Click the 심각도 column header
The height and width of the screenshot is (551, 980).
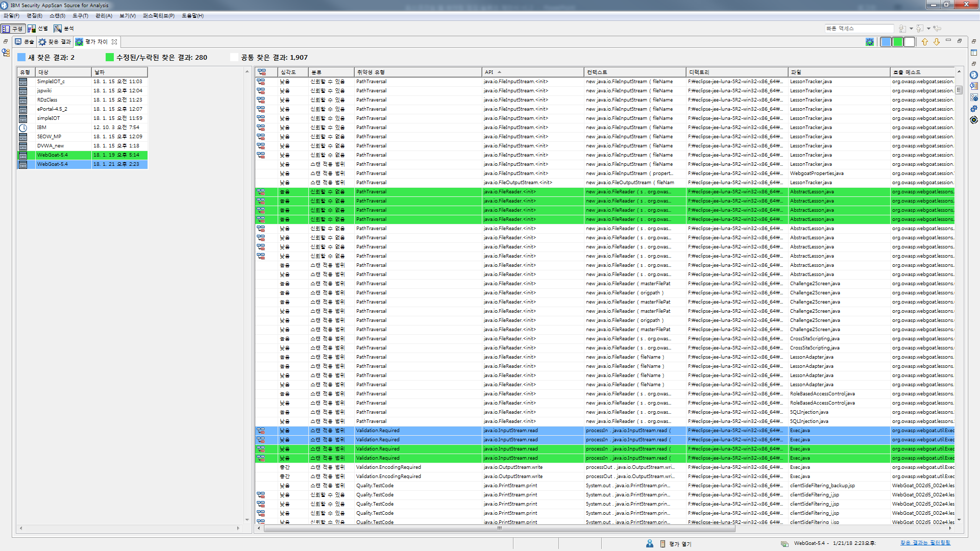tap(292, 72)
